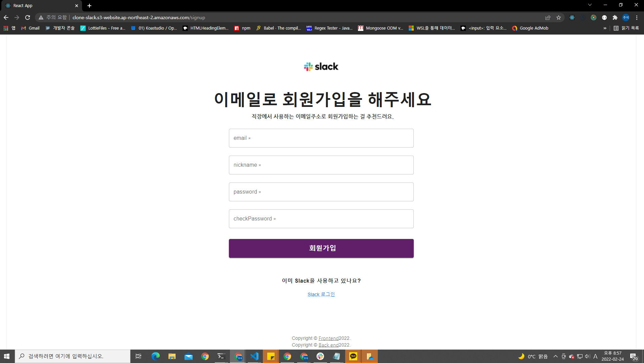Reload the page with refresh icon
644x363 pixels.
click(28, 17)
